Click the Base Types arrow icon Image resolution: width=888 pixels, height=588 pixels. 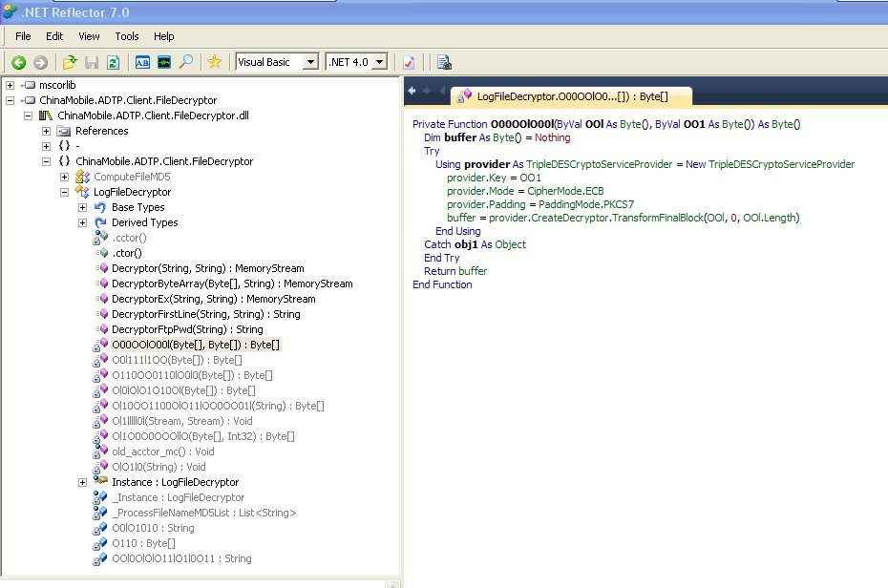[100, 207]
